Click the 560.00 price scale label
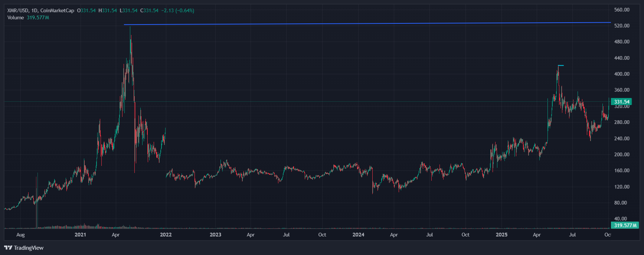 [x=622, y=10]
